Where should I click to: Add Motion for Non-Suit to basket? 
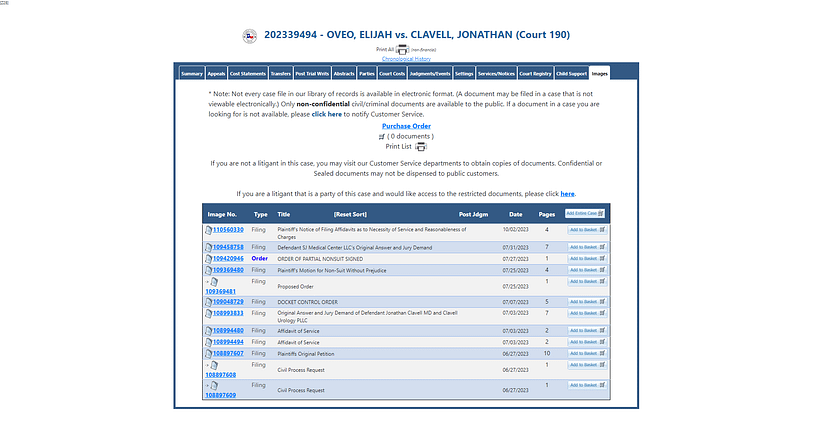point(587,270)
